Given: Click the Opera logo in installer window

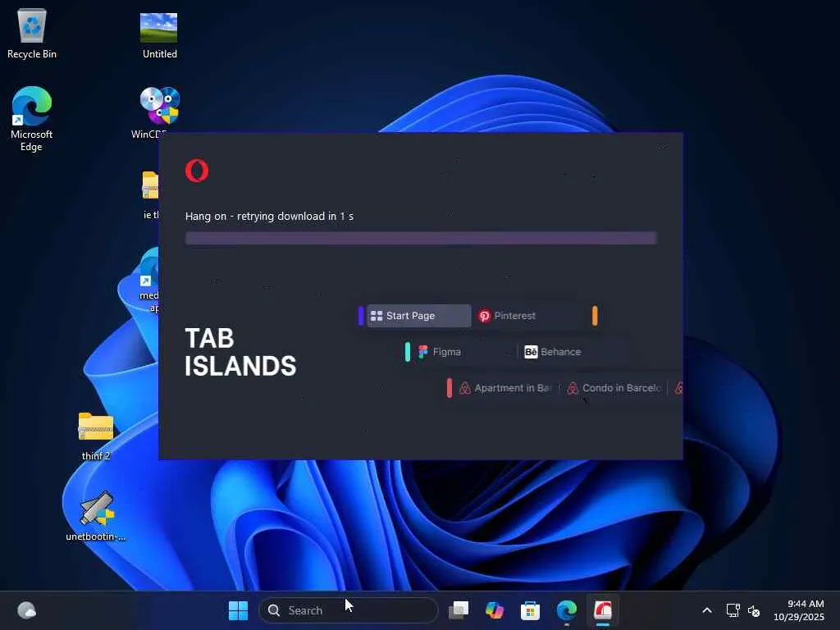Looking at the screenshot, I should 197,171.
